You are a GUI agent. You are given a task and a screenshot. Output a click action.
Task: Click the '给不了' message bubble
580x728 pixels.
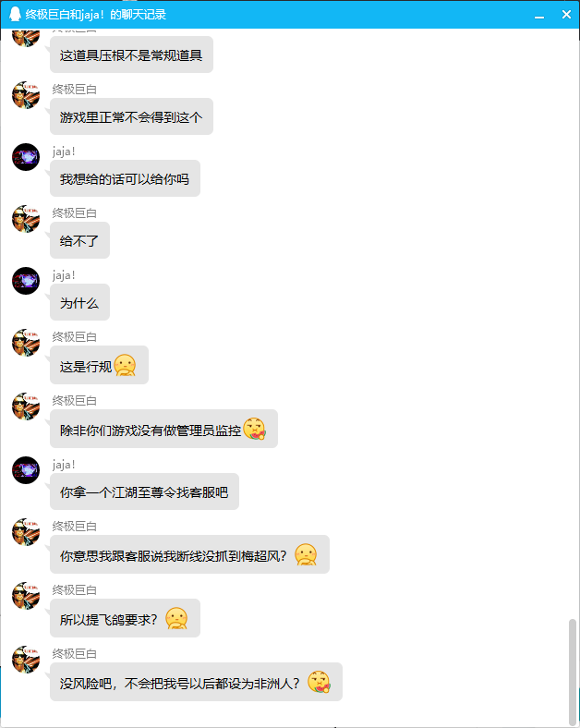pyautogui.click(x=79, y=240)
